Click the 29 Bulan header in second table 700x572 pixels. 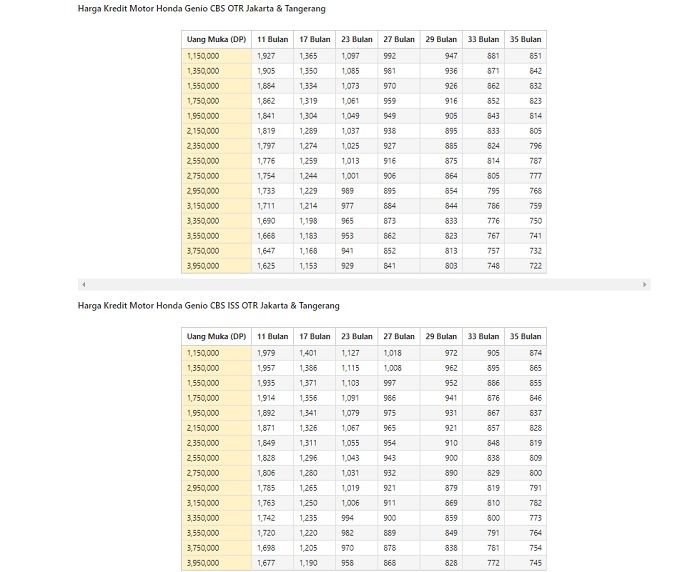(441, 336)
